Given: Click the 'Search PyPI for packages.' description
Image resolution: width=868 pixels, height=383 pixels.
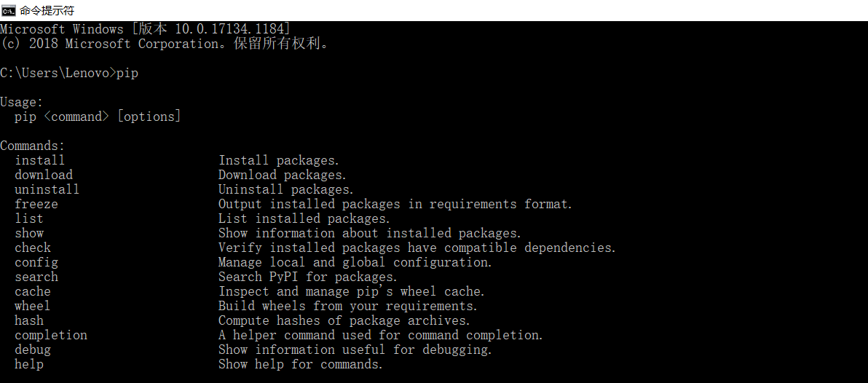Looking at the screenshot, I should (x=308, y=277).
